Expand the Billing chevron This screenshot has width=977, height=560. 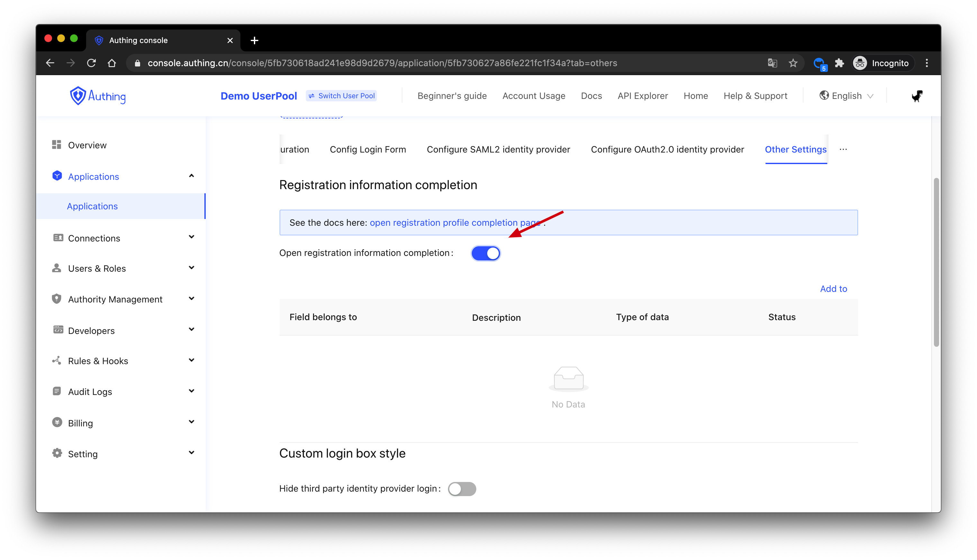191,422
